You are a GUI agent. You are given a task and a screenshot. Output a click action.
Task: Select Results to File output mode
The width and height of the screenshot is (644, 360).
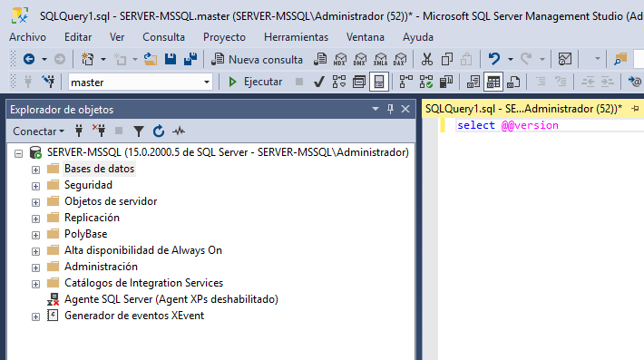[513, 82]
